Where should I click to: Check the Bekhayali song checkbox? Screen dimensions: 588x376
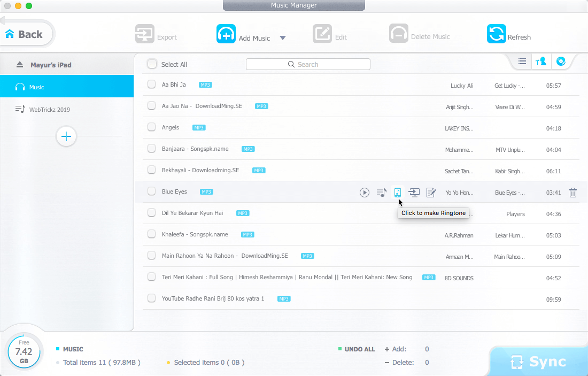151,170
